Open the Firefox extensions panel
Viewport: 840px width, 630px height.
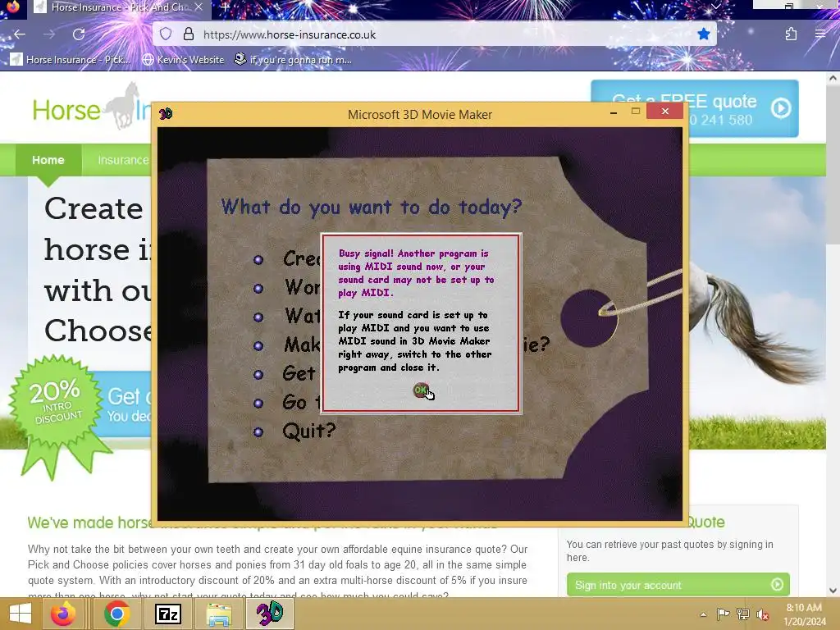tap(792, 34)
